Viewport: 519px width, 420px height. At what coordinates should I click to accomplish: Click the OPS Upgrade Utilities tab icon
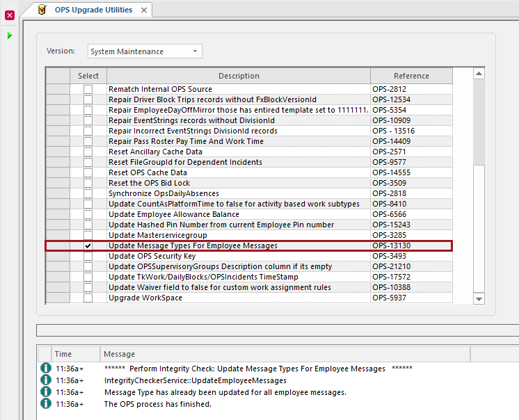click(x=42, y=10)
